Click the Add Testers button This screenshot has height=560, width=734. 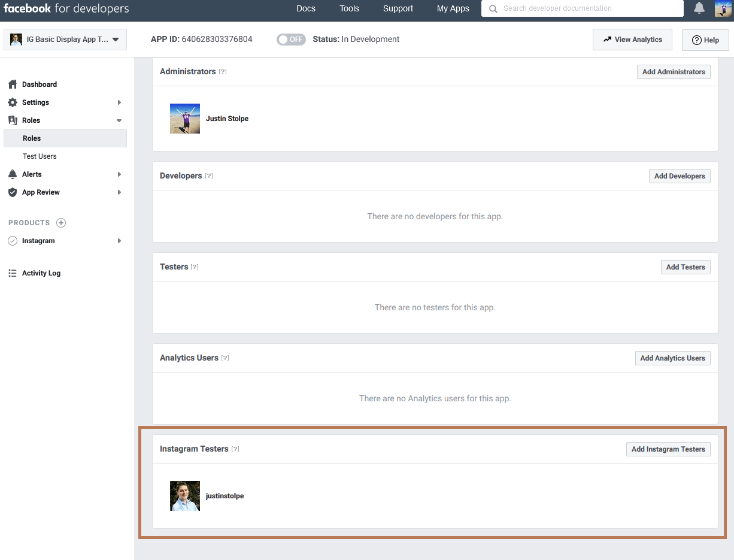686,267
